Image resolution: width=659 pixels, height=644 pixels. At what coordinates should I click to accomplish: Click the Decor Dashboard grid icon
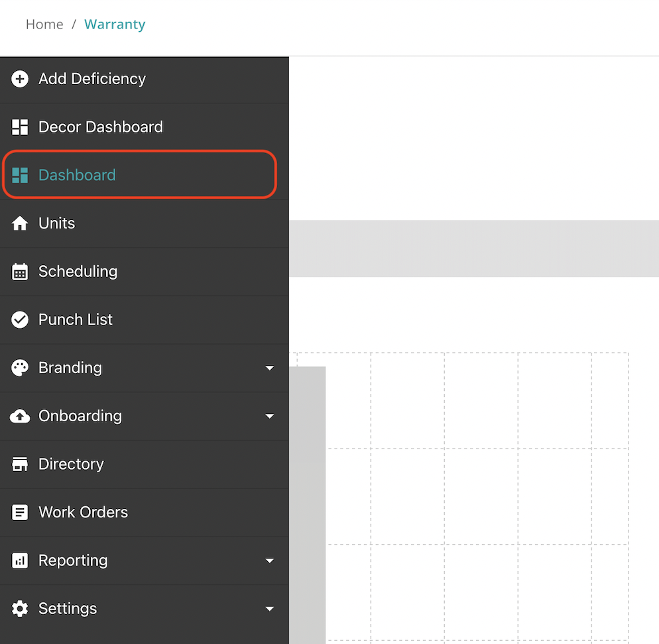click(x=20, y=127)
